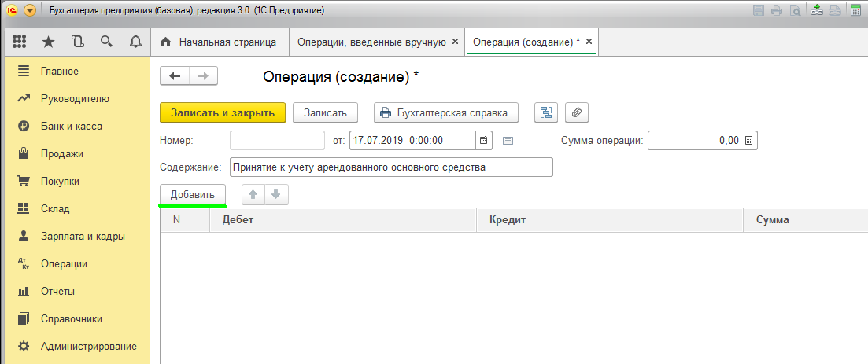Click into the Содержание text field
This screenshot has width=868, height=364.
(391, 167)
